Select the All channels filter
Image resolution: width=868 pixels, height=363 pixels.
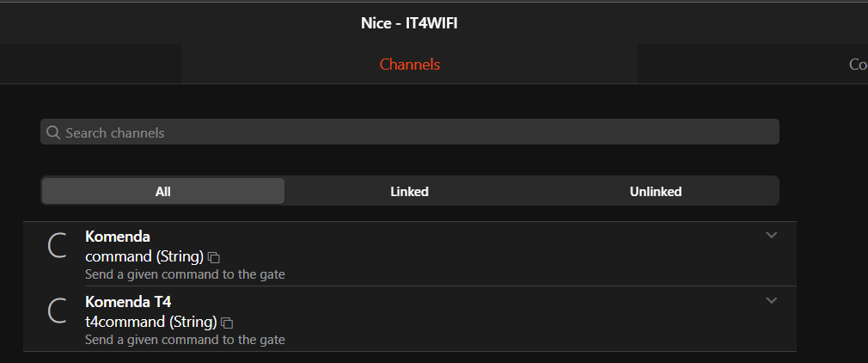pos(162,191)
